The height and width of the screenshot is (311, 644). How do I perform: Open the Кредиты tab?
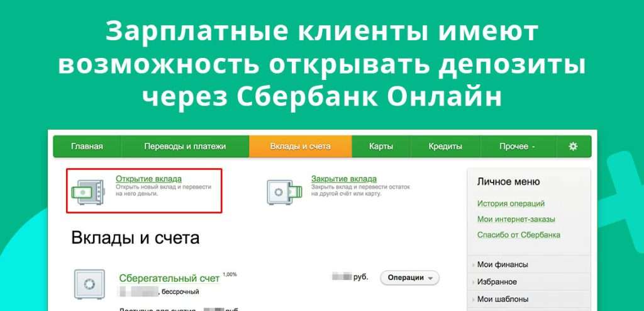tap(445, 146)
